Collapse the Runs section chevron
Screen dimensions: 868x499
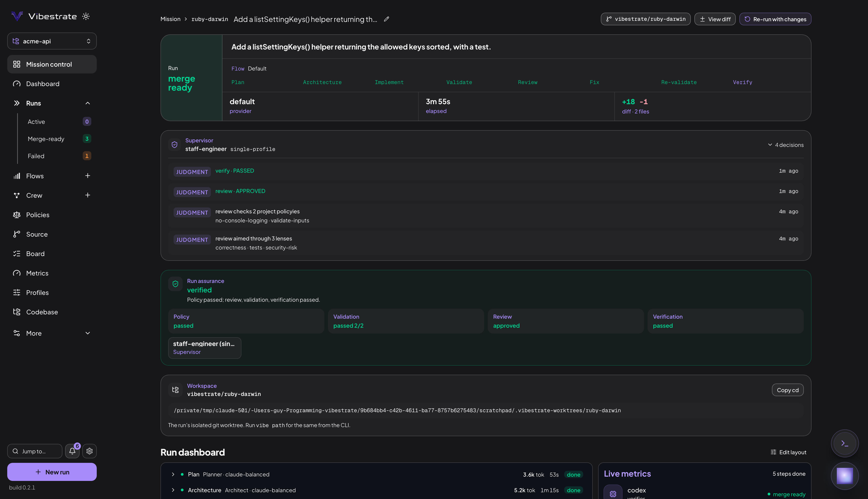[88, 103]
